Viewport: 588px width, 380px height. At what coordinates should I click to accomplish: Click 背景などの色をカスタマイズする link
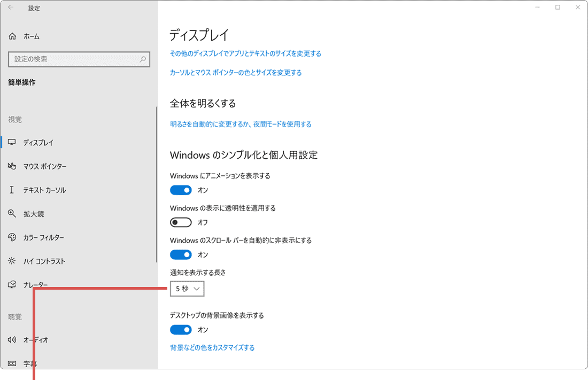(x=213, y=347)
